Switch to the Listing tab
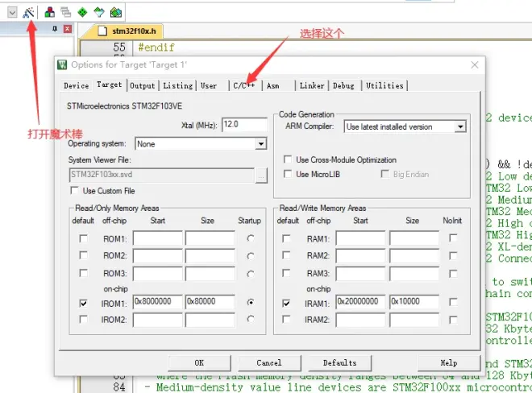This screenshot has height=393, width=532. tap(178, 86)
